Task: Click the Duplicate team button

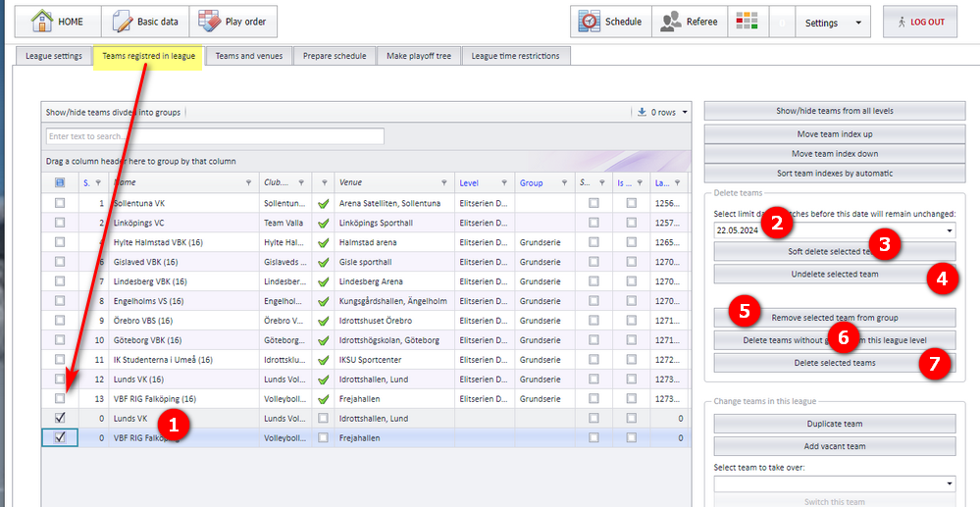Action: pos(835,424)
